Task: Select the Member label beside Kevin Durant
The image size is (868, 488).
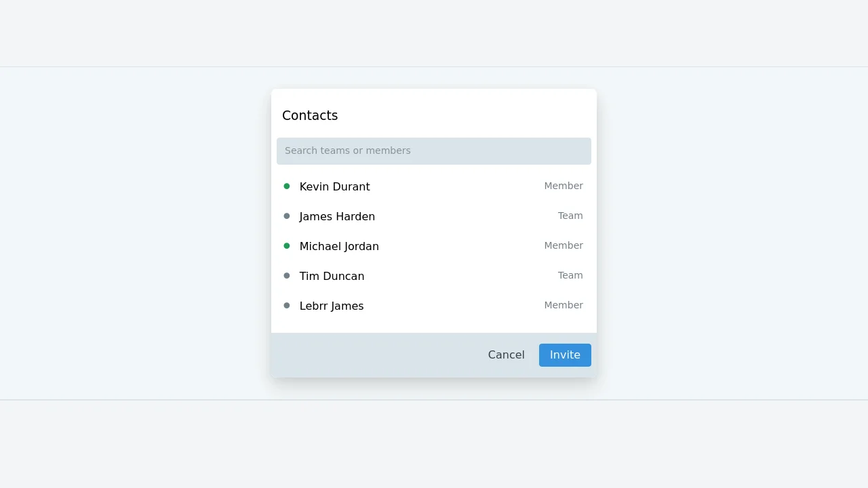Action: click(x=564, y=186)
